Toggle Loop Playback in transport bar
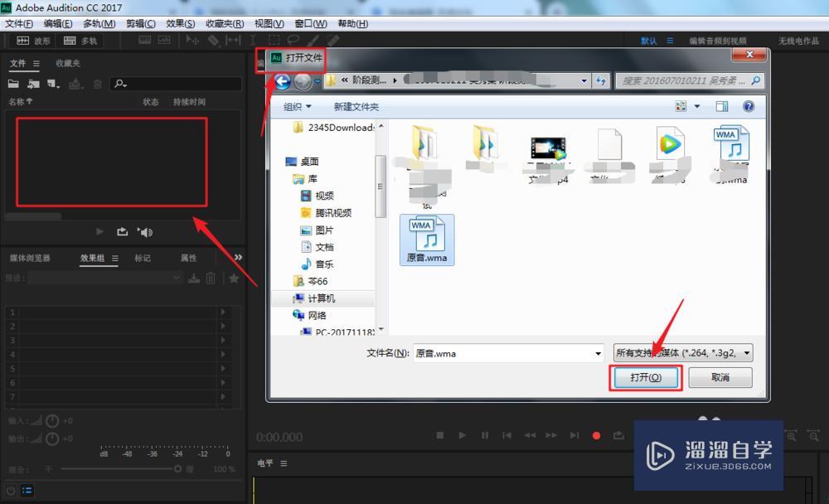This screenshot has height=504, width=829. tap(618, 435)
